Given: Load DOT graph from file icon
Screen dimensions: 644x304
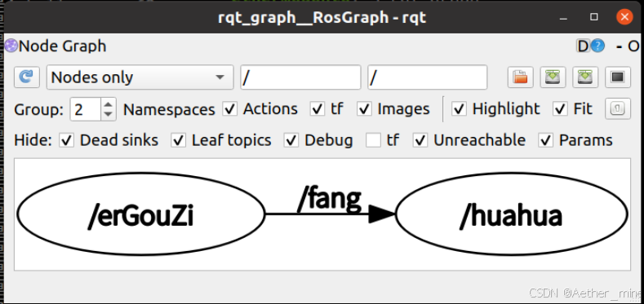Looking at the screenshot, I should coord(521,77).
